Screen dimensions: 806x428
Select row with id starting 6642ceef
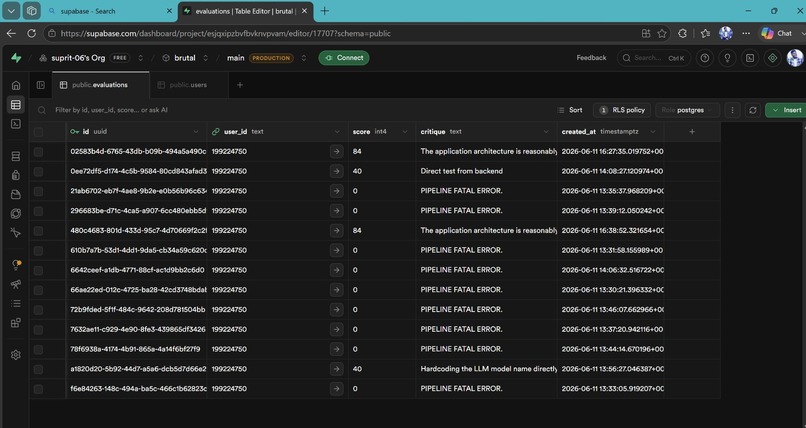pyautogui.click(x=39, y=270)
